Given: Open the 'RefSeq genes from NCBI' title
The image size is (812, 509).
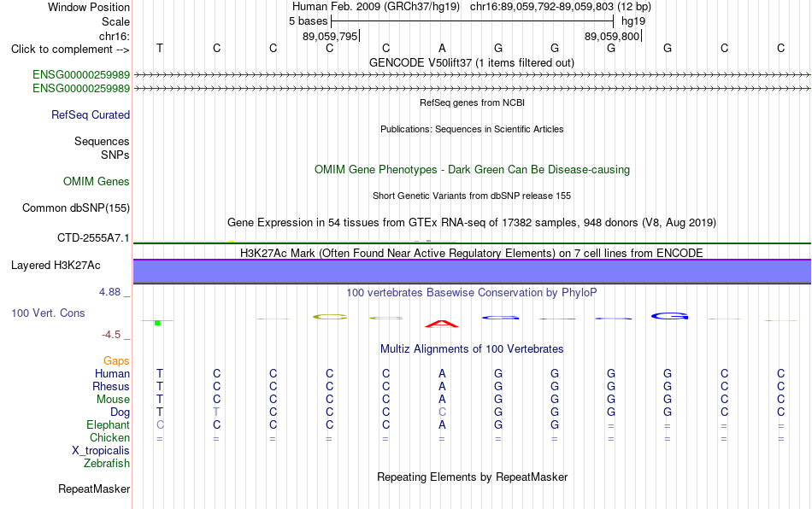Looking at the screenshot, I should point(472,102).
